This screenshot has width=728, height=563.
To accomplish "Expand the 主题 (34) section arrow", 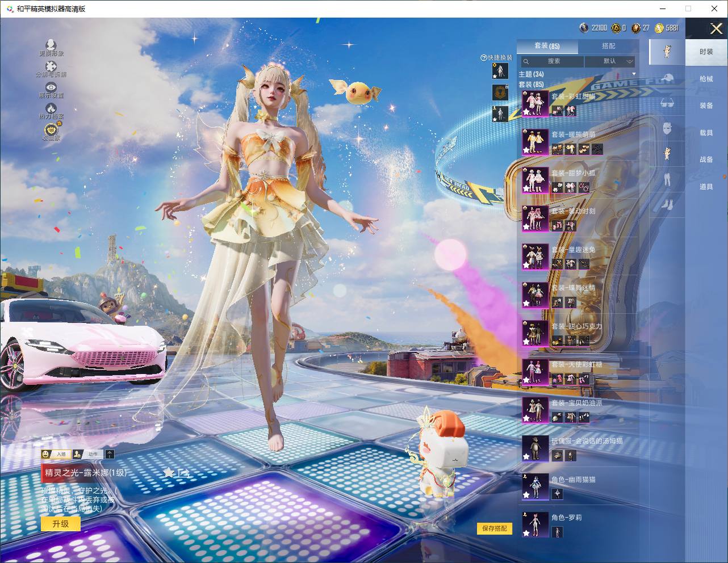I will [634, 74].
